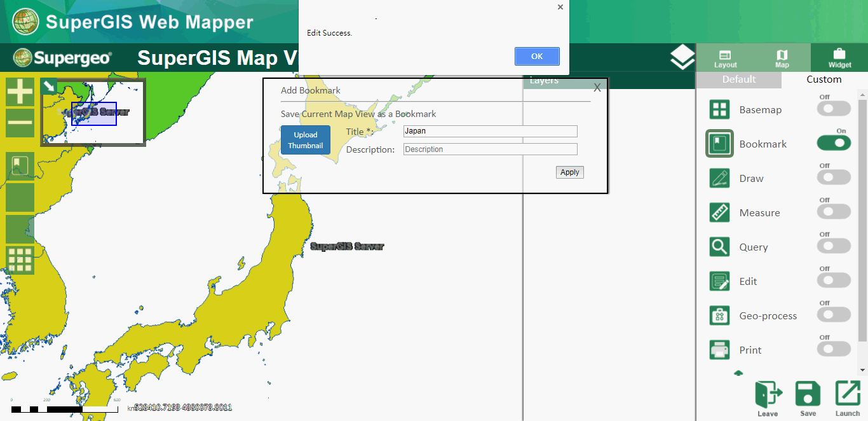Click the Edit widget icon
Screen dimensions: 868x421
(x=720, y=281)
